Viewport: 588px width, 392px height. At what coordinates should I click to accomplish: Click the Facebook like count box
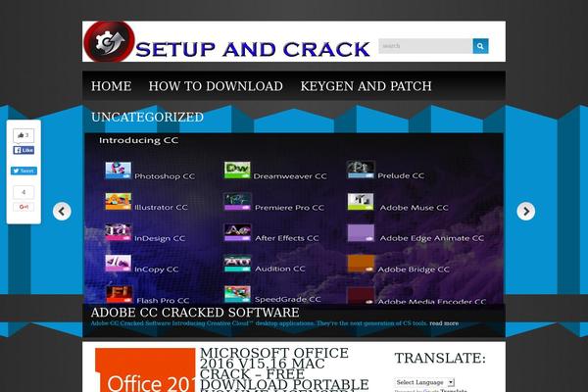pyautogui.click(x=24, y=135)
